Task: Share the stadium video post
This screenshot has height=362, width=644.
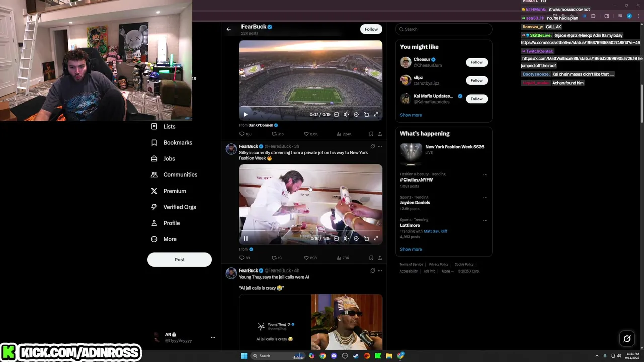Action: click(380, 134)
